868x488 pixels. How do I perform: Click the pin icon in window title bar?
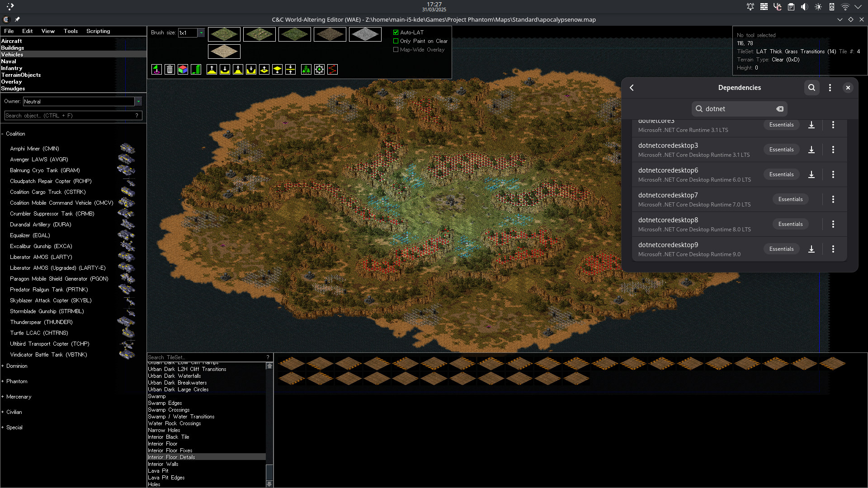click(x=17, y=19)
